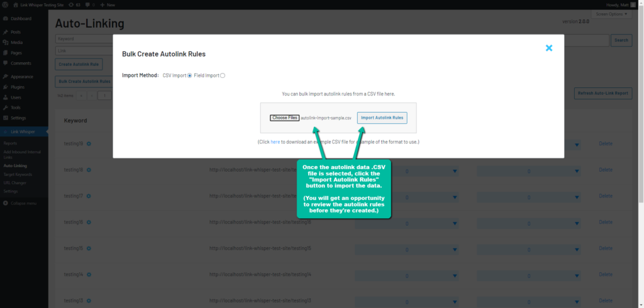
Task: Click the Link input field
Action: click(84, 51)
